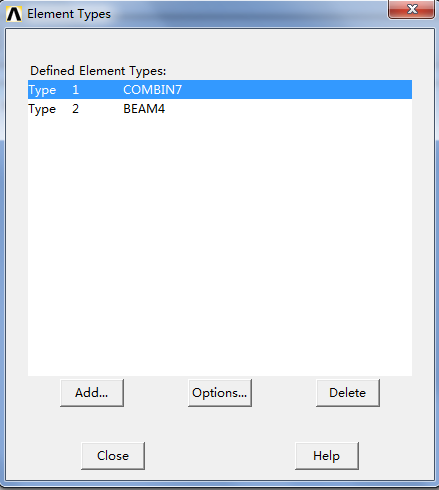Click the BEAM4 element name
The image size is (439, 490).
click(144, 109)
